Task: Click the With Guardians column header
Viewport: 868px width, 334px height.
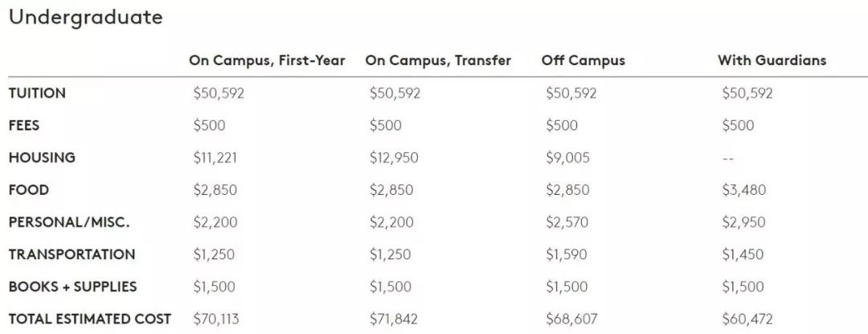Action: pyautogui.click(x=772, y=60)
